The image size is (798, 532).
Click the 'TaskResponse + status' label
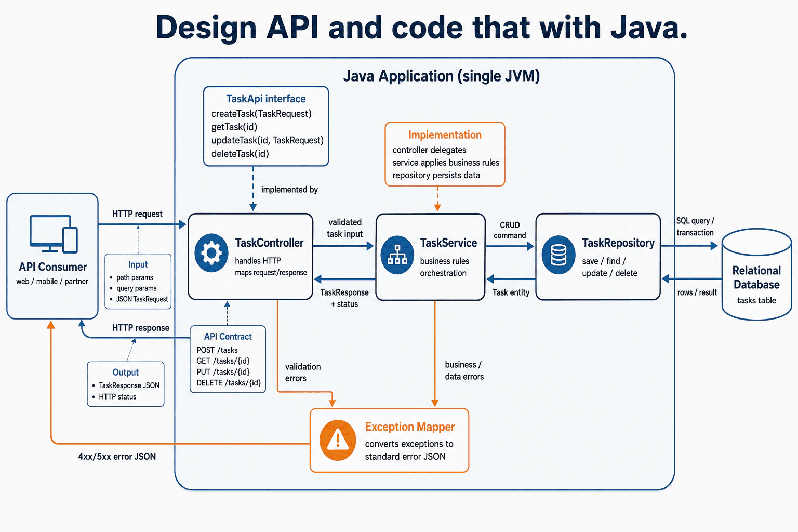pos(344,298)
